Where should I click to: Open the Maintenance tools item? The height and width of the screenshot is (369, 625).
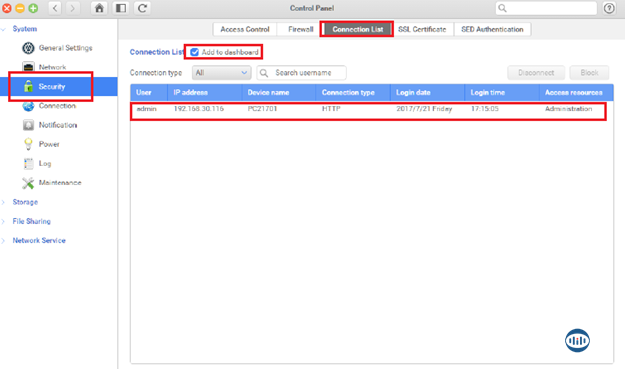[28, 183]
